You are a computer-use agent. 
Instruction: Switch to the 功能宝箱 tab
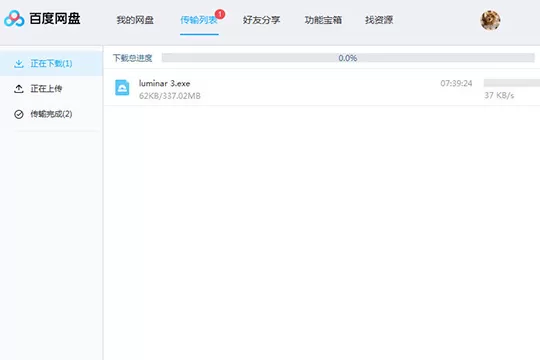click(323, 20)
